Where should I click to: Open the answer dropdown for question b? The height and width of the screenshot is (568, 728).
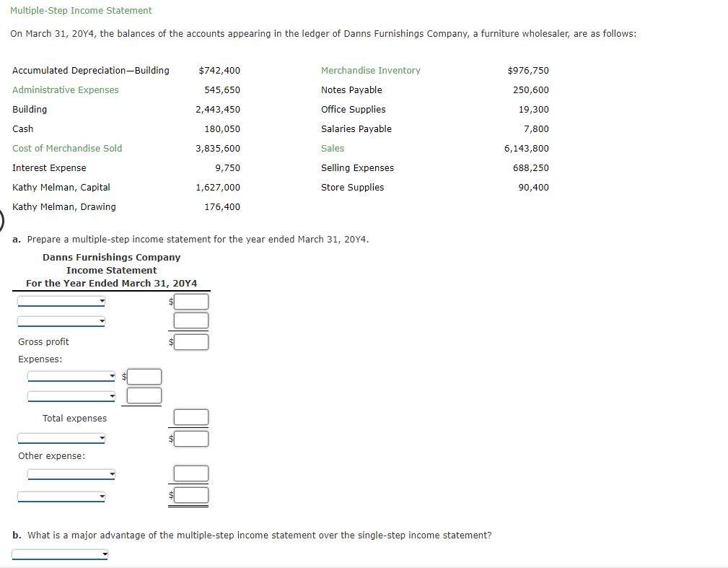click(61, 554)
